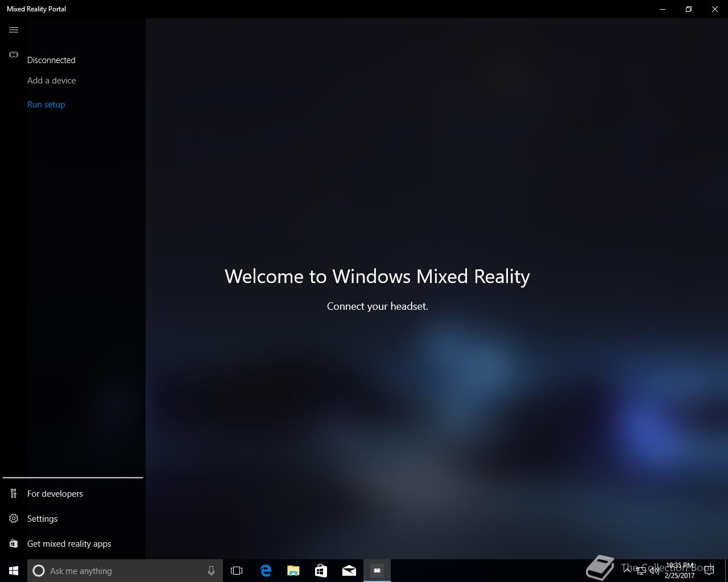
Task: Click the For developers tools icon
Action: coord(14,493)
